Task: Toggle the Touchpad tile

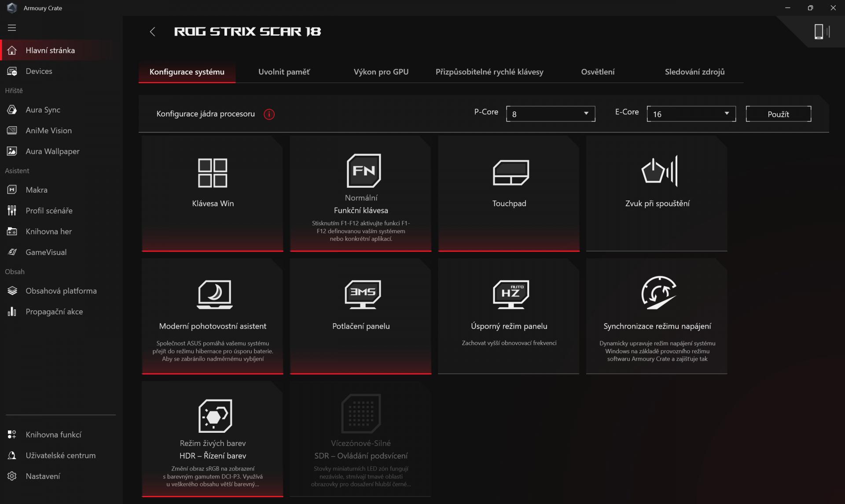Action: 509,194
